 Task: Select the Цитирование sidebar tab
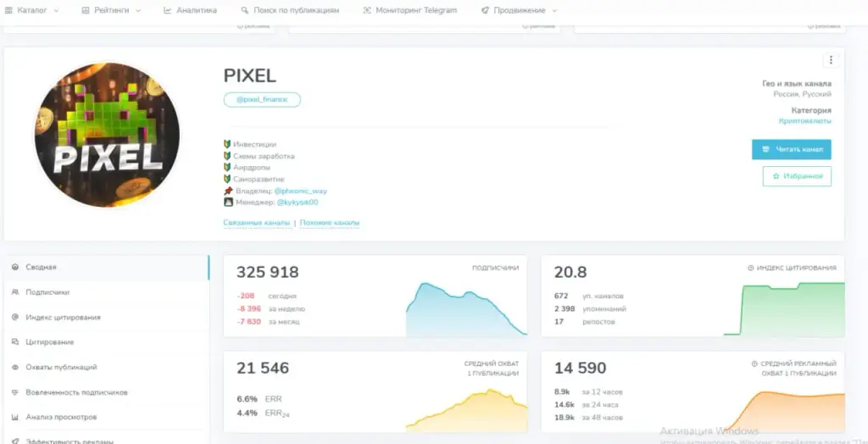pyautogui.click(x=106, y=342)
